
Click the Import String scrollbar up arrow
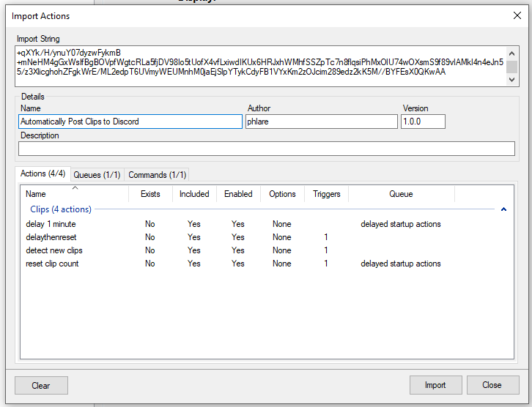[x=512, y=53]
